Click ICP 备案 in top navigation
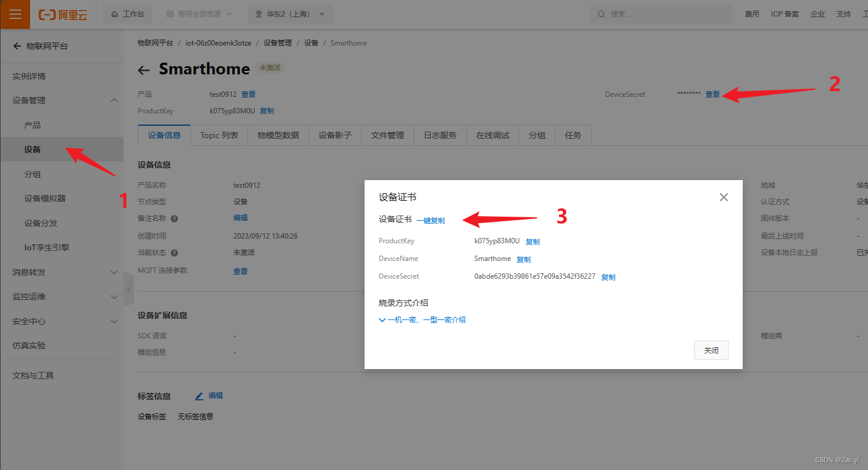Screen dimensions: 868x470 tap(785, 14)
